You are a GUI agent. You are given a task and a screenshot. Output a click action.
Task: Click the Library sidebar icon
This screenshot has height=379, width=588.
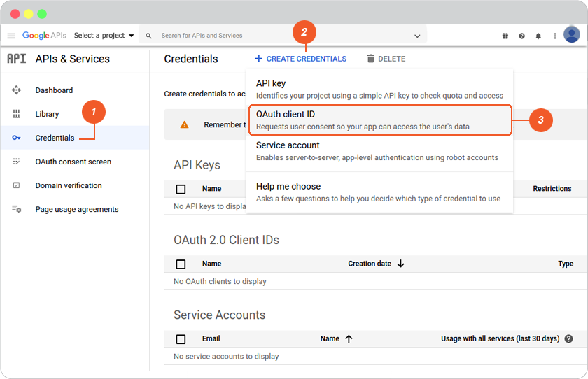pyautogui.click(x=16, y=114)
